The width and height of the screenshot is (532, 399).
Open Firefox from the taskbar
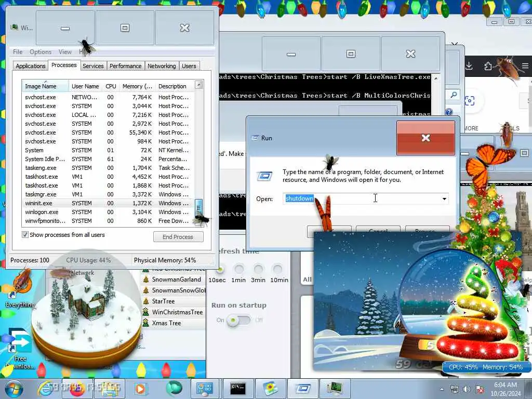[77, 389]
